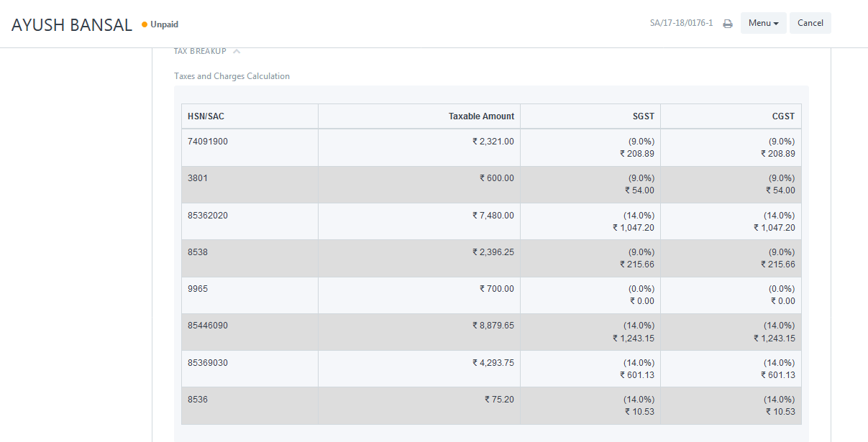
Task: Select the row with HSN 3801
Action: (491, 185)
